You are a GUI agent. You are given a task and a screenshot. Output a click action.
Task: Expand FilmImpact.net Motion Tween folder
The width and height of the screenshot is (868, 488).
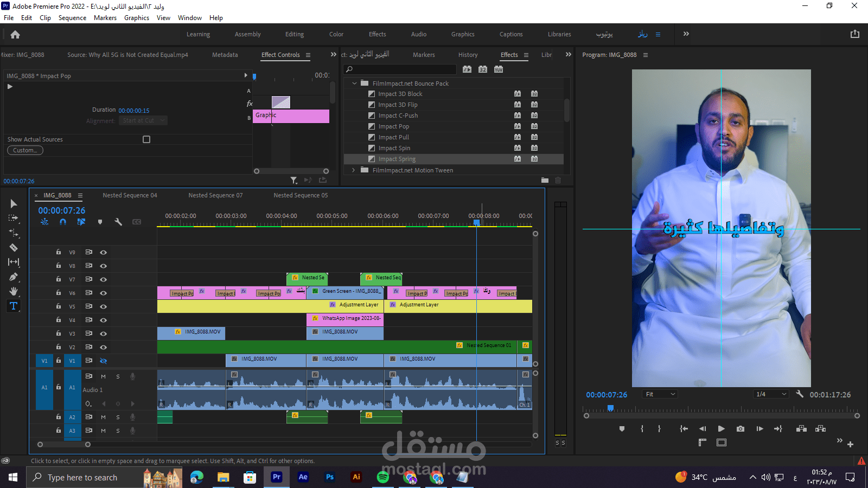tap(354, 170)
